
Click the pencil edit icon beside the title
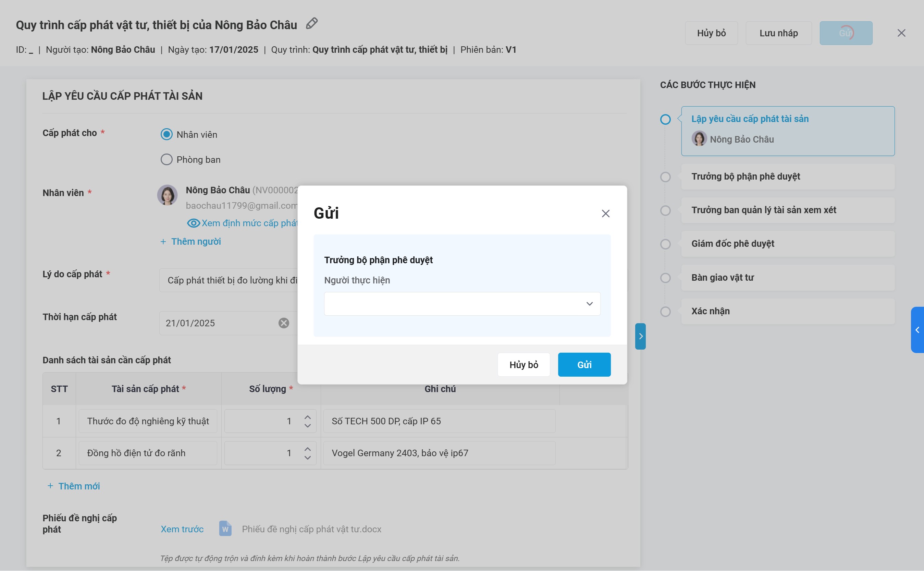(x=311, y=23)
